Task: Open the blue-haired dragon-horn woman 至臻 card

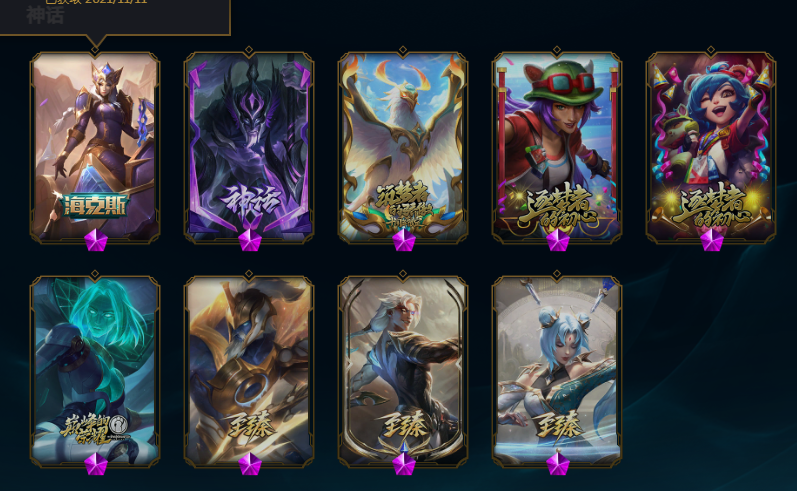Action: click(557, 371)
